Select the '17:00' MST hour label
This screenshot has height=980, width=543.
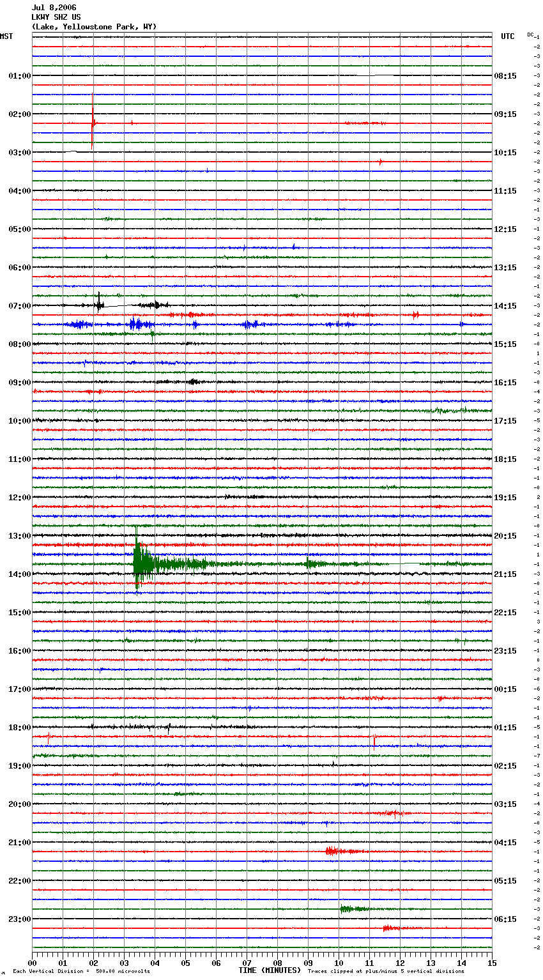19,689
